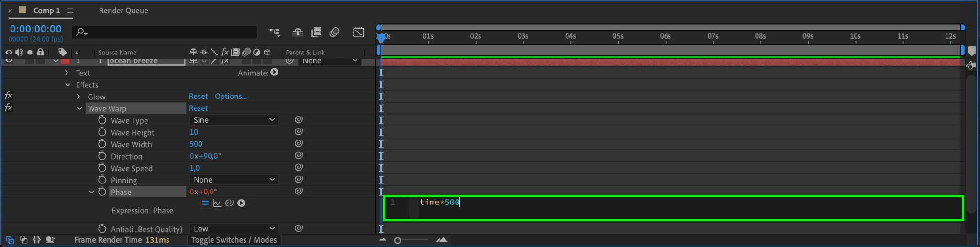This screenshot has width=980, height=247.
Task: Open the Graph Editor button
Action: (358, 32)
